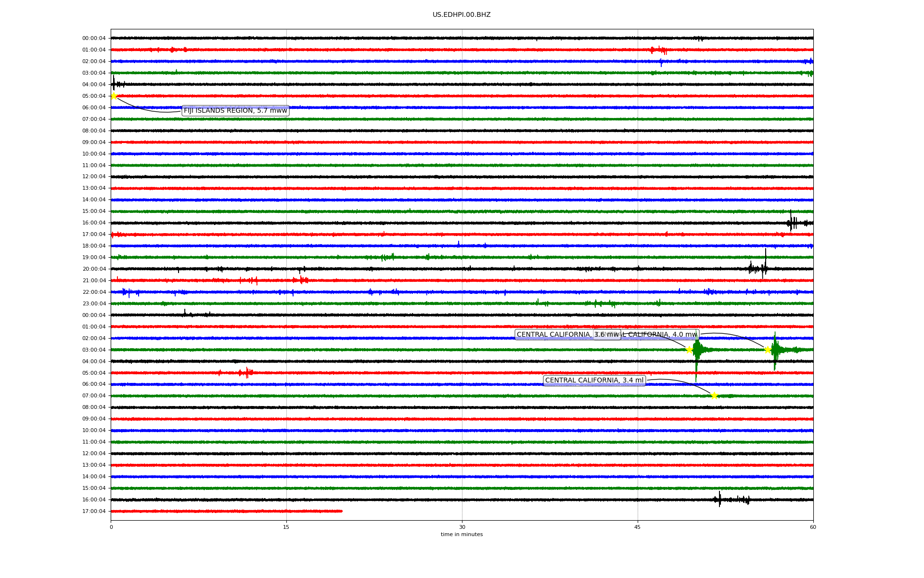Click the 20:00:04 trace time label
The width and height of the screenshot is (924, 578).
[94, 269]
